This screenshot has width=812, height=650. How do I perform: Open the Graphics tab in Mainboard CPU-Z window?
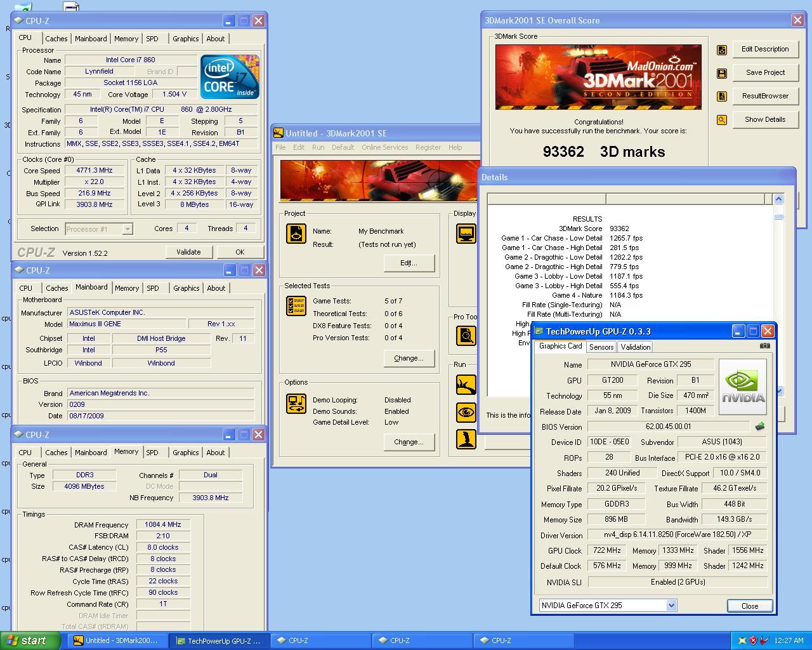point(187,288)
